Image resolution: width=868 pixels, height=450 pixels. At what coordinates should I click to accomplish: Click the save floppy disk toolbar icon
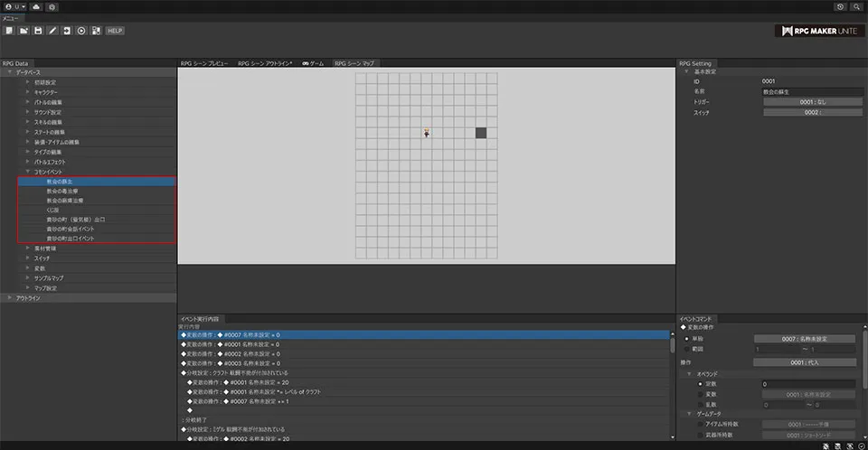pyautogui.click(x=38, y=31)
